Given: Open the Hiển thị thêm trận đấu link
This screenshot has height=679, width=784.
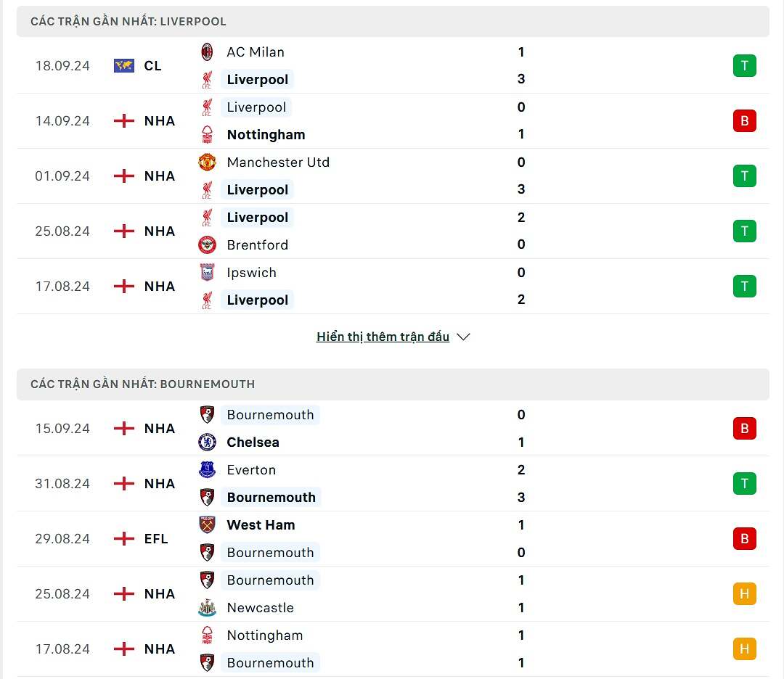Looking at the screenshot, I should (x=383, y=337).
